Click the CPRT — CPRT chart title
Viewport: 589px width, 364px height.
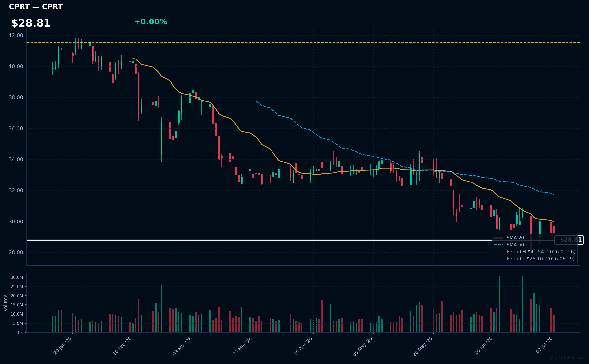point(36,7)
